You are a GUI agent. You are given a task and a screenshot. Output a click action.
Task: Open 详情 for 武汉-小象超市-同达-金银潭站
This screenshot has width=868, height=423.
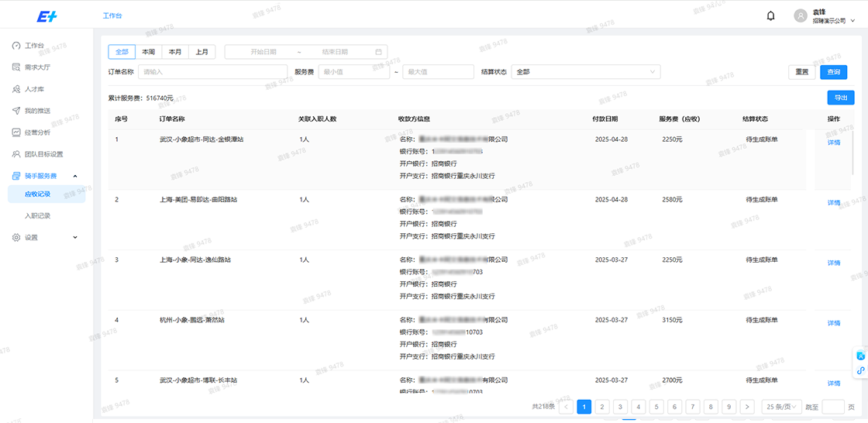click(x=834, y=143)
